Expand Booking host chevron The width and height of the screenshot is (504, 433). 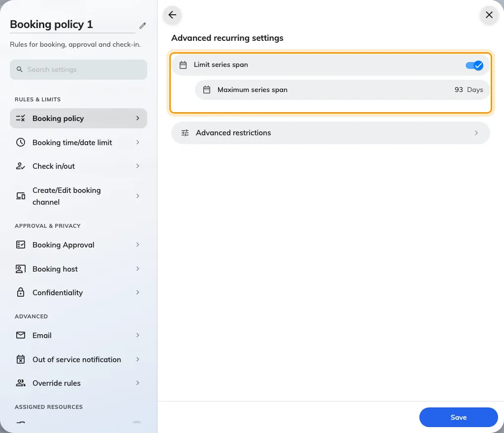coord(138,269)
